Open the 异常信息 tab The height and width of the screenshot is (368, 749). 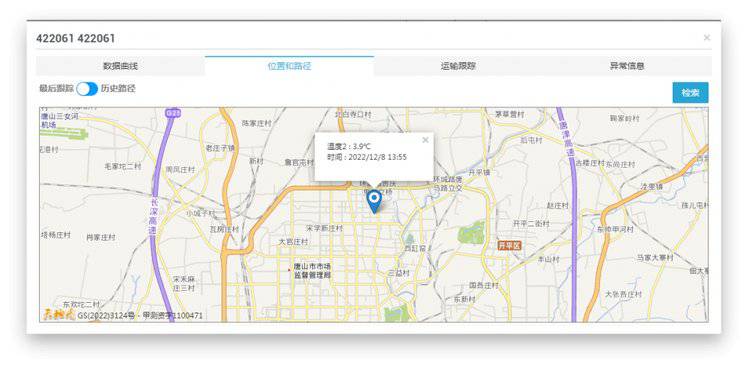627,66
